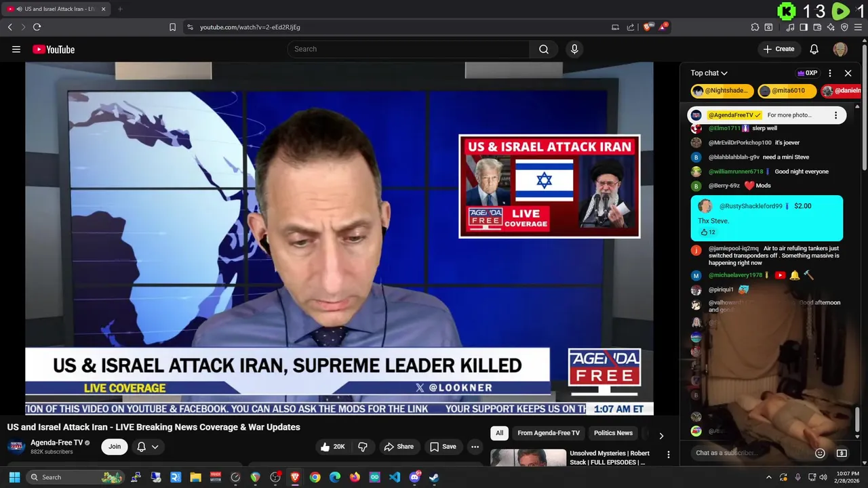The image size is (868, 488).
Task: Open the Brave Shields lion icon
Action: tap(648, 27)
